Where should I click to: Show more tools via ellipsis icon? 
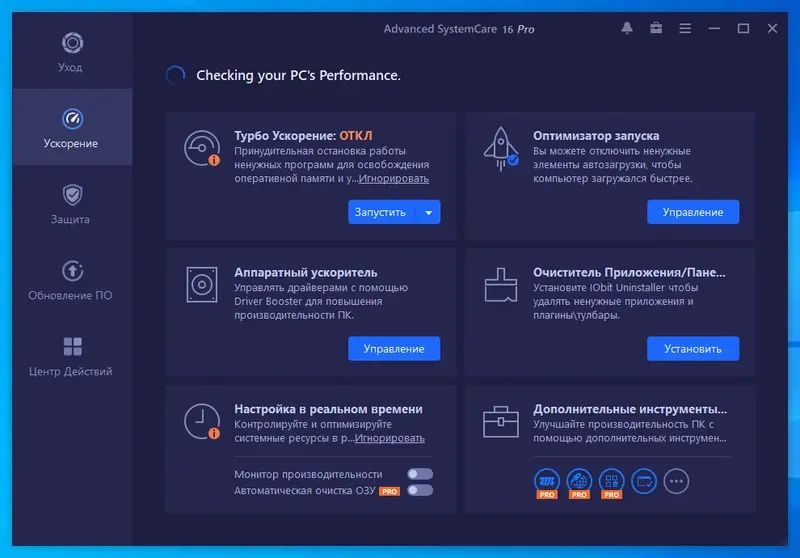point(677,481)
